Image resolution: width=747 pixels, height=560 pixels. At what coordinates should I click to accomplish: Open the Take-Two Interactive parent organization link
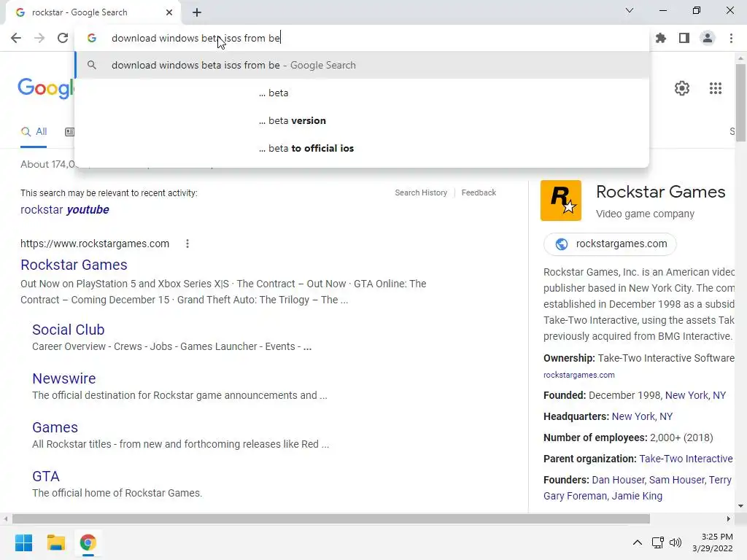click(x=686, y=459)
